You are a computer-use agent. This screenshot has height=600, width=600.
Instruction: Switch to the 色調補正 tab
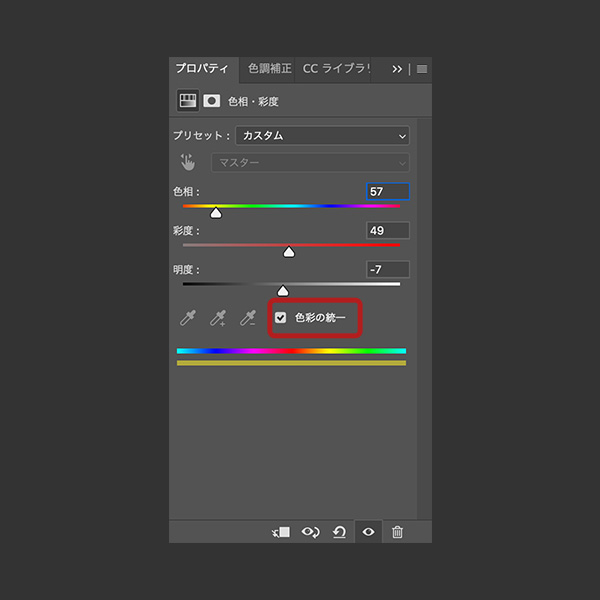(x=269, y=69)
